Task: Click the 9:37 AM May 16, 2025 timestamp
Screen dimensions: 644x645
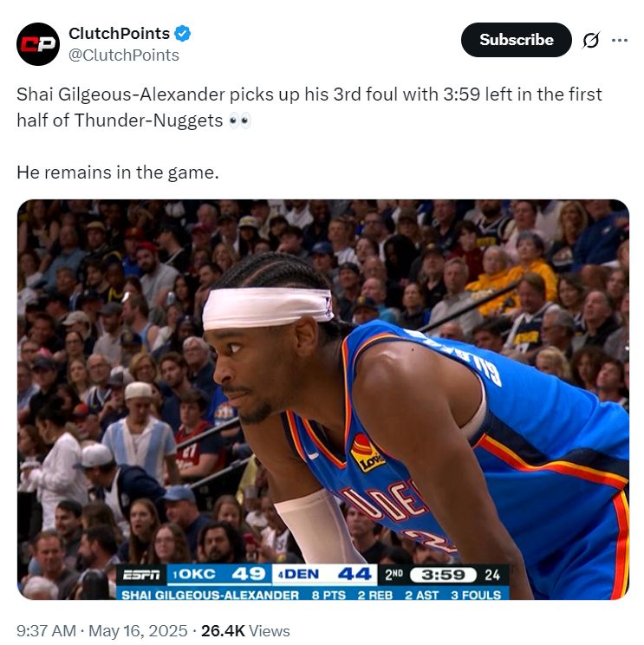Action: point(102,630)
